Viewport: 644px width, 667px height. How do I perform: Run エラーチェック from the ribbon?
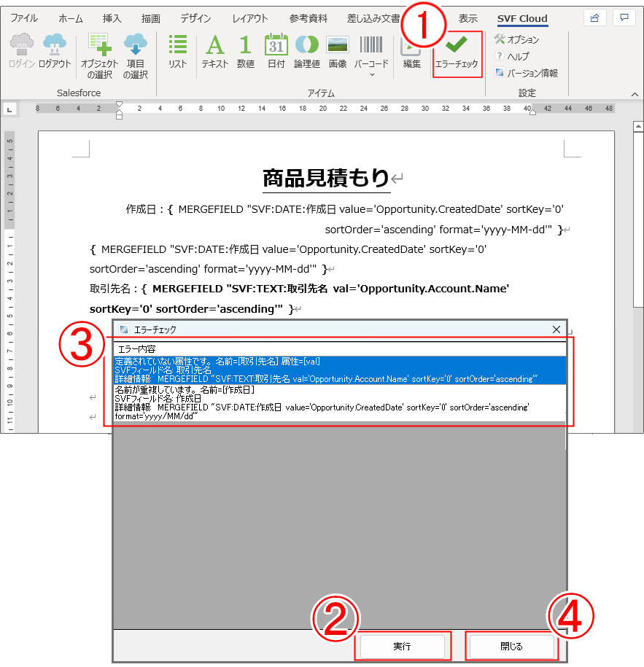(x=457, y=53)
